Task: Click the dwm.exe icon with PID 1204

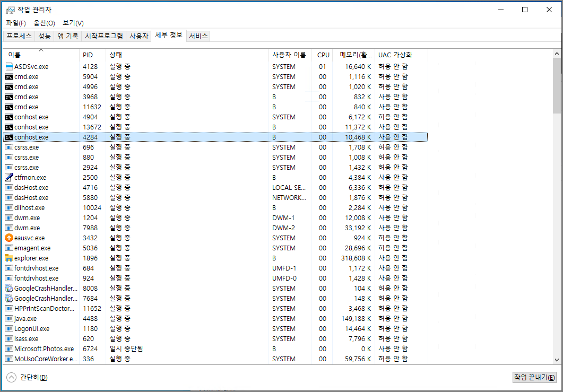Action: 9,217
